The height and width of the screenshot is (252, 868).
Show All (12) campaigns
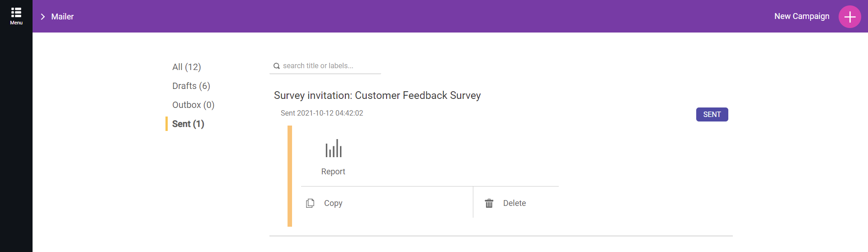pyautogui.click(x=187, y=67)
